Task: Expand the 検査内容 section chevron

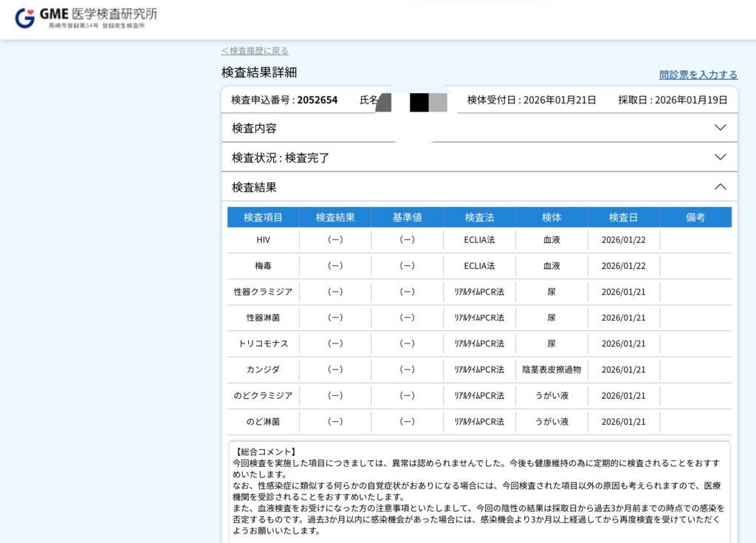Action: click(720, 128)
